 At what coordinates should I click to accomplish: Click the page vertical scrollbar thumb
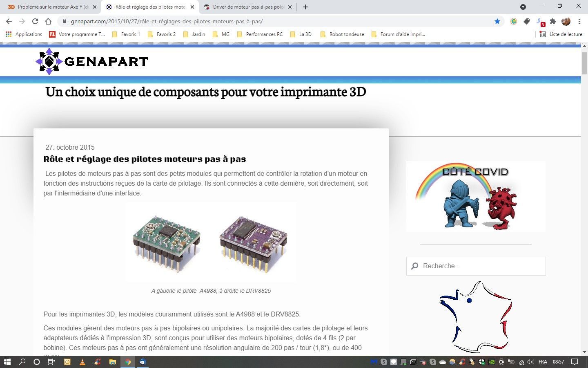(584, 63)
